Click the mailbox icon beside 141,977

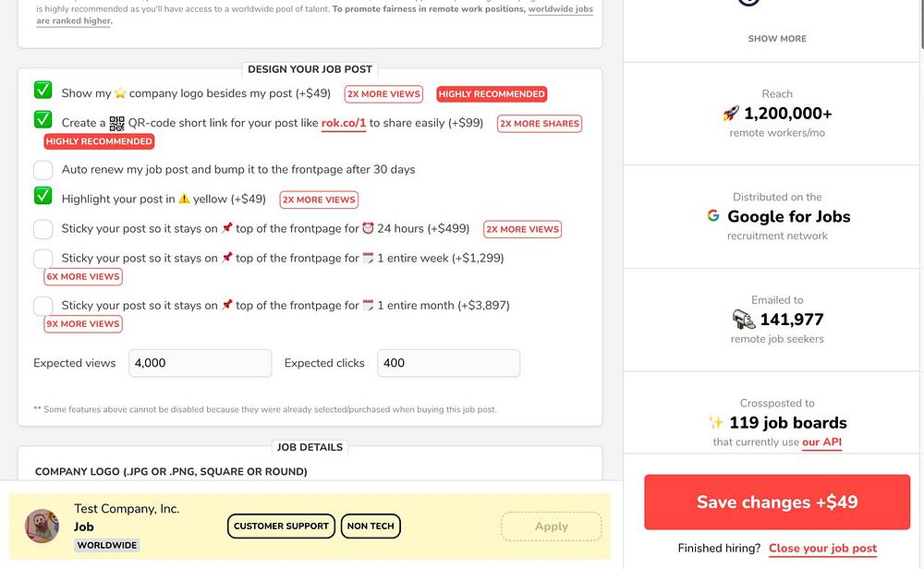[744, 320]
